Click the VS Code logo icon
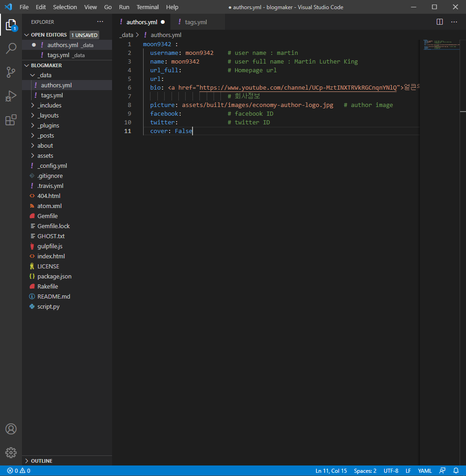Screen dimensions: 466x476 pyautogui.click(x=9, y=7)
